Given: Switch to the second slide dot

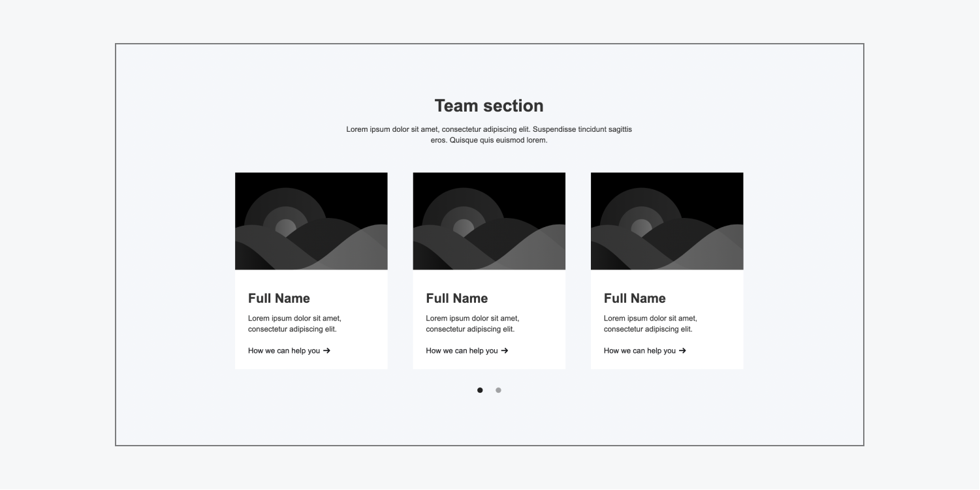Looking at the screenshot, I should click(498, 390).
